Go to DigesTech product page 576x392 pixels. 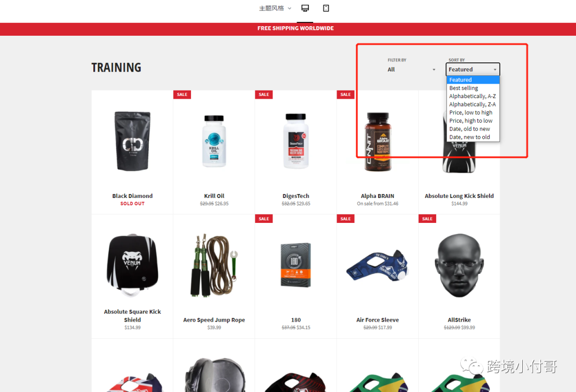click(295, 196)
